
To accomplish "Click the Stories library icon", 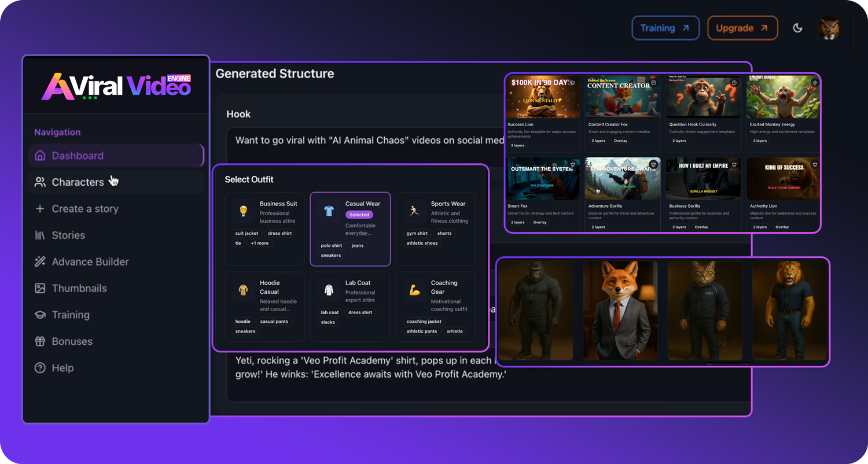I will point(40,235).
